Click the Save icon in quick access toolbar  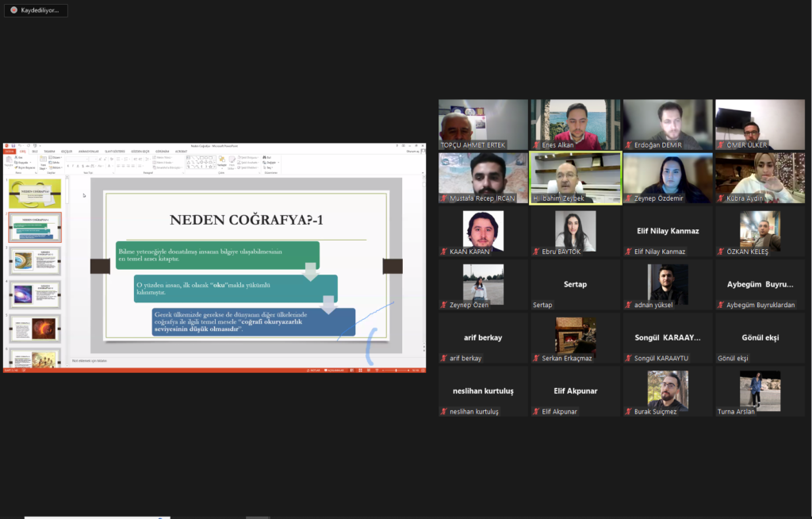tap(13, 146)
